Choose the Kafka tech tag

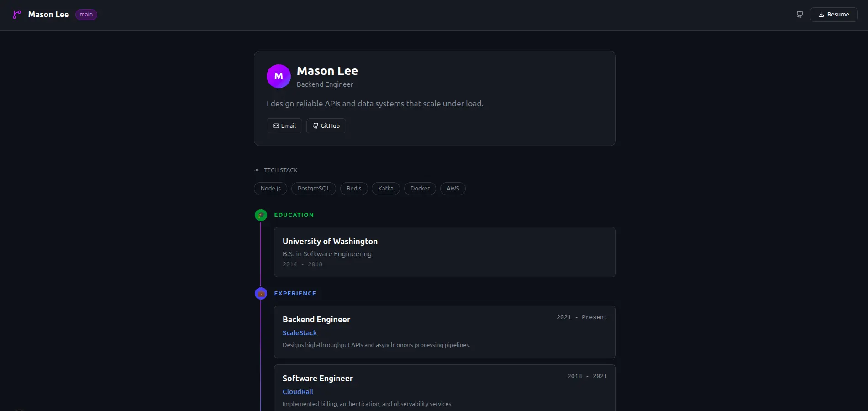click(x=386, y=189)
